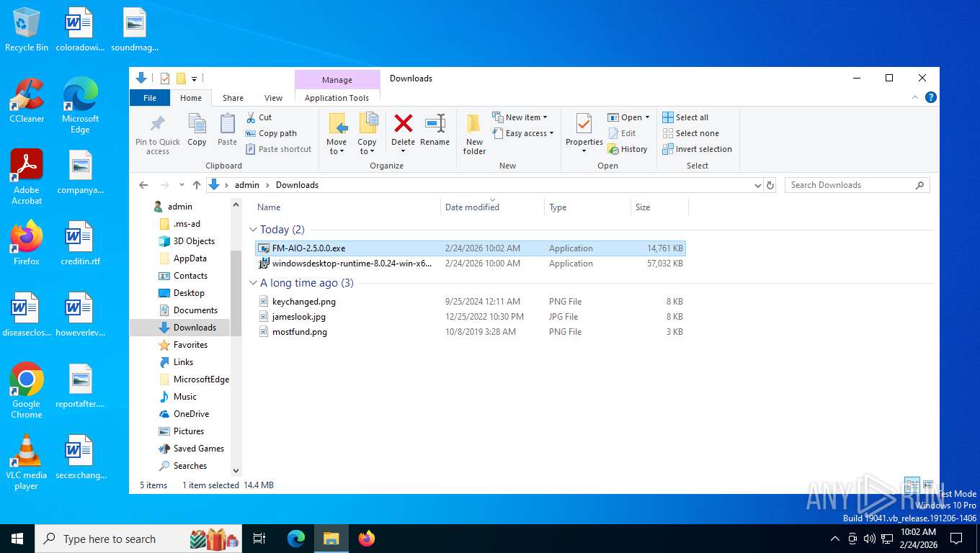Switch to Details view icon
The height and width of the screenshot is (553, 980).
(912, 485)
